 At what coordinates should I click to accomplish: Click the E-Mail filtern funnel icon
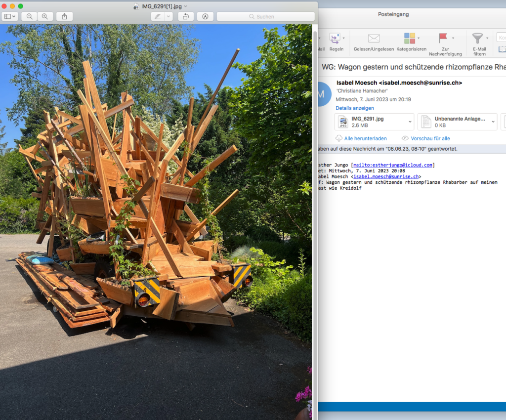point(478,39)
